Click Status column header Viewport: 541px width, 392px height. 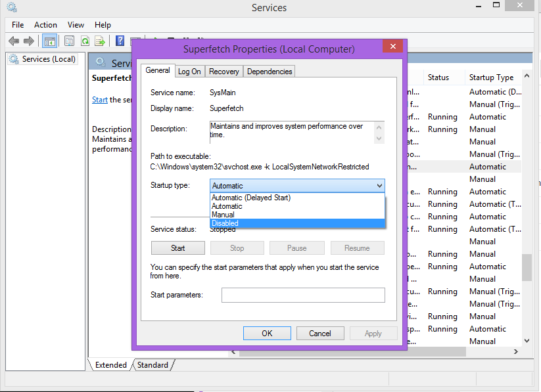[444, 77]
